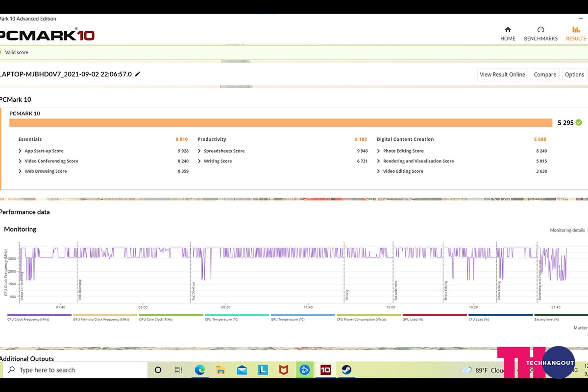Click the Productivity score 8 182

coord(361,139)
